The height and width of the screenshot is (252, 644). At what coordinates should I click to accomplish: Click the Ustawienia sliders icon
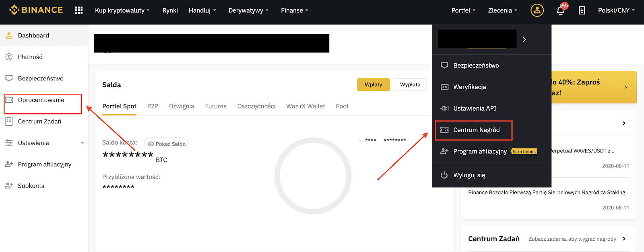coord(9,143)
